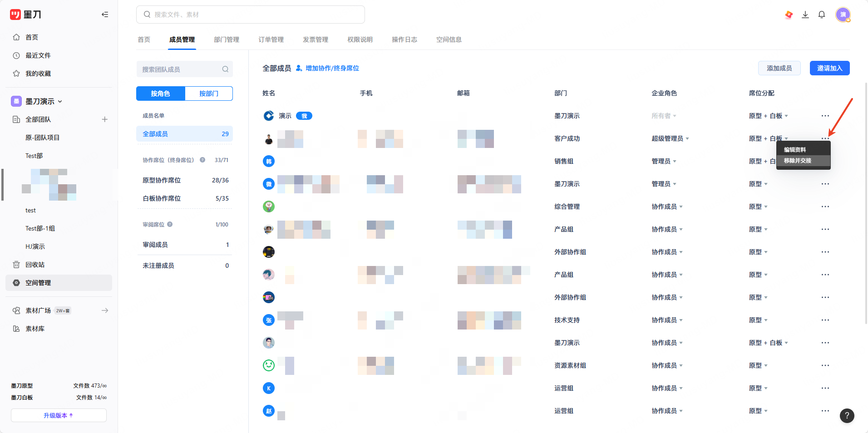This screenshot has height=433, width=868.
Task: Open the 原型 + 白板 seat dropdown for 演示
Action: [x=768, y=116]
